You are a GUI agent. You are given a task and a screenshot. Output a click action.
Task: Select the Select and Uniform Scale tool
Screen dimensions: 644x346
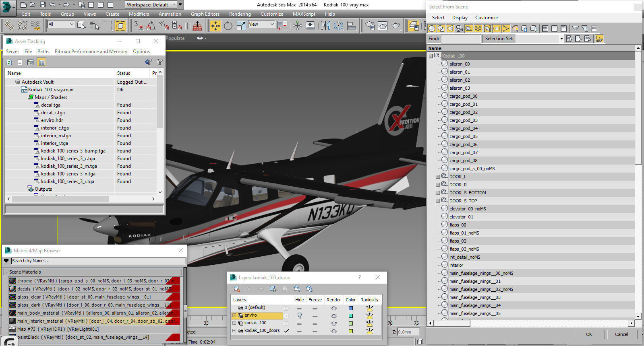241,26
